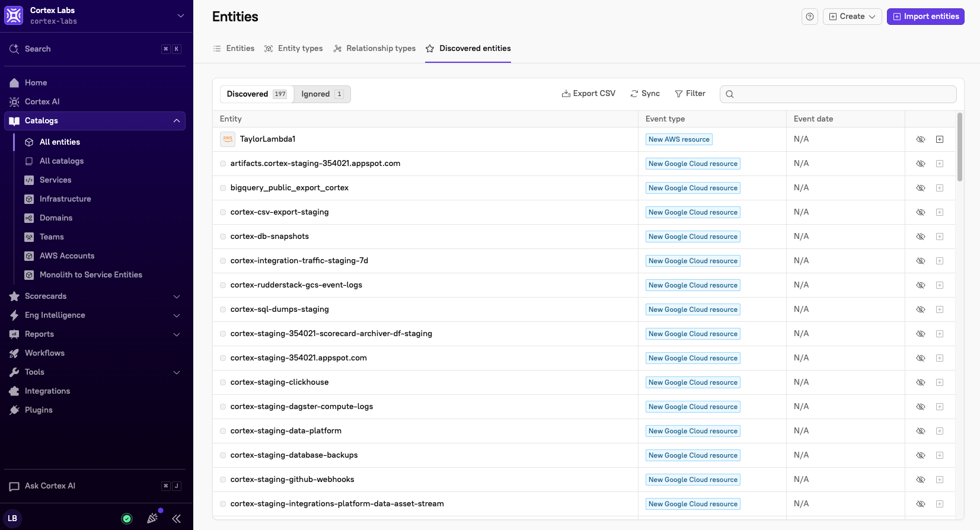Viewport: 980px width, 530px height.
Task: Sync discovered entities
Action: (645, 94)
